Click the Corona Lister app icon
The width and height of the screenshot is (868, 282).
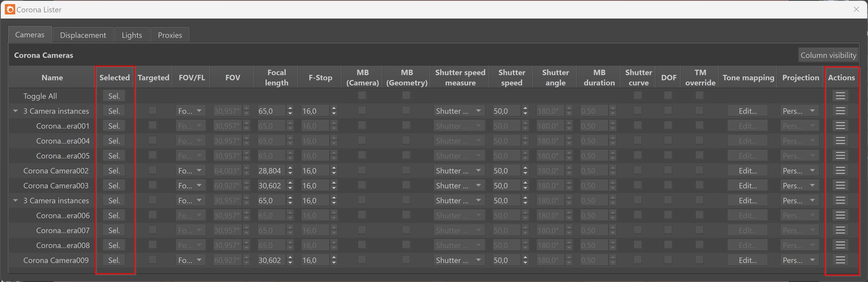coord(10,10)
